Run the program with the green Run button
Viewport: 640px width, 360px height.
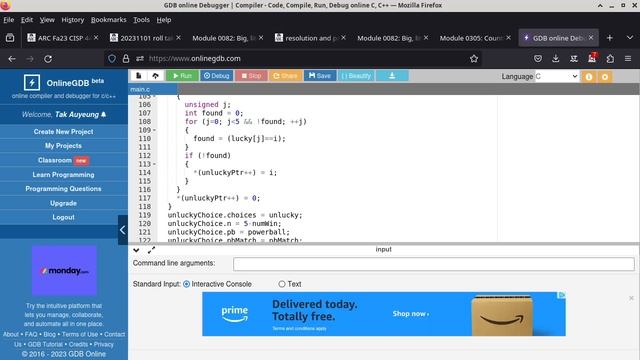[x=182, y=76]
